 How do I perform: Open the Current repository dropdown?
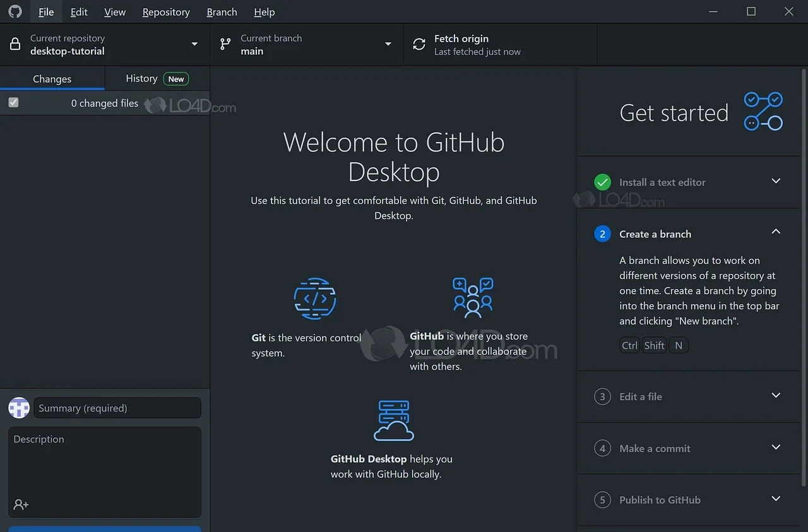click(194, 44)
